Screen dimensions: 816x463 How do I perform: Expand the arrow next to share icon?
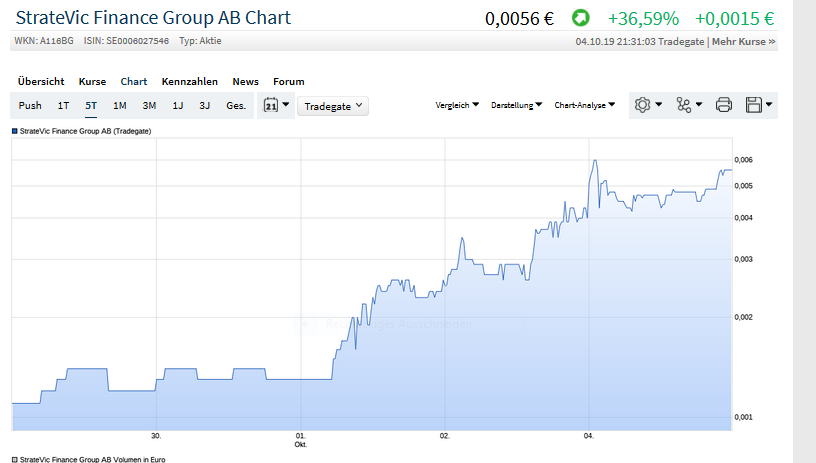tap(699, 105)
